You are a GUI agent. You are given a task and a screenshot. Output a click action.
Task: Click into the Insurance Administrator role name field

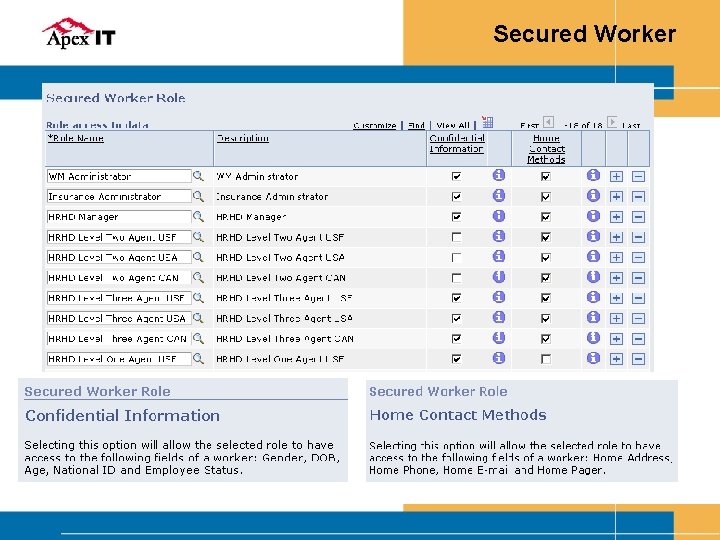pyautogui.click(x=119, y=197)
